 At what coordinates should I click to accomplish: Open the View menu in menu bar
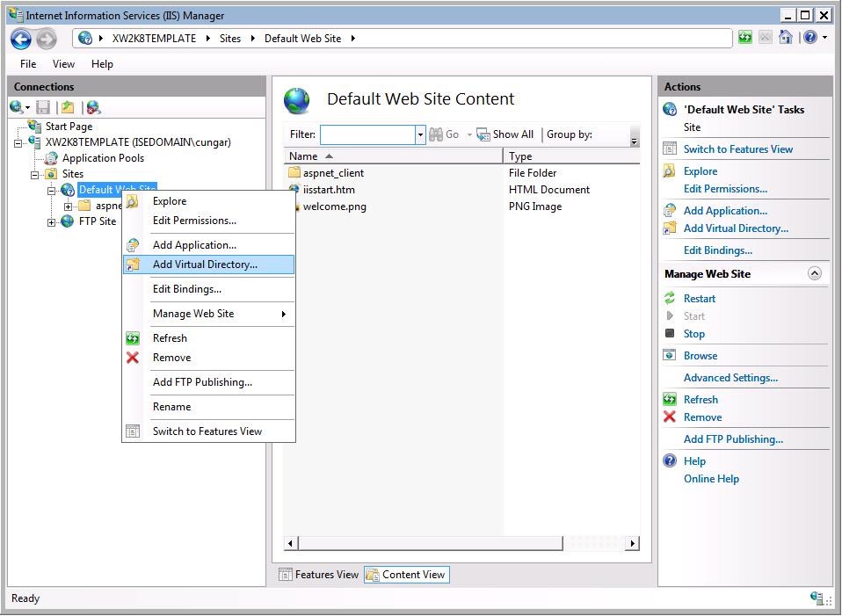(63, 64)
